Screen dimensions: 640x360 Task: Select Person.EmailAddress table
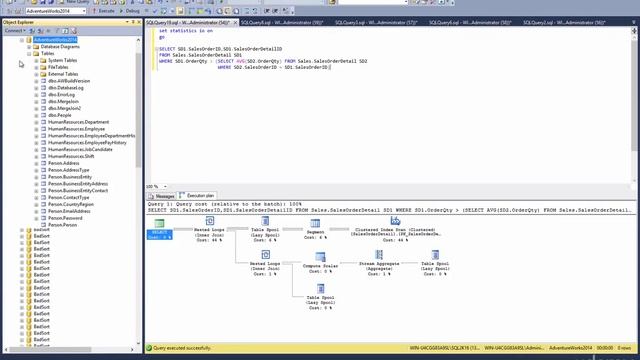[x=69, y=211]
